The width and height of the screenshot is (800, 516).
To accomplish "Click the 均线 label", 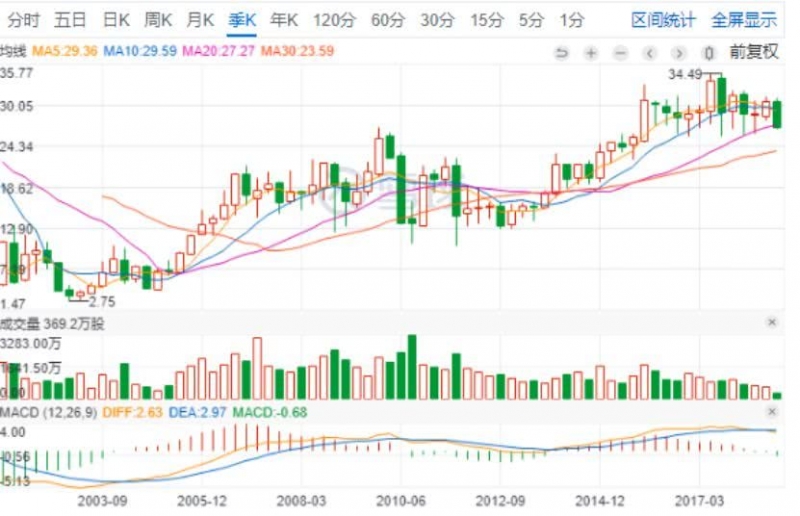I will 13,51.
